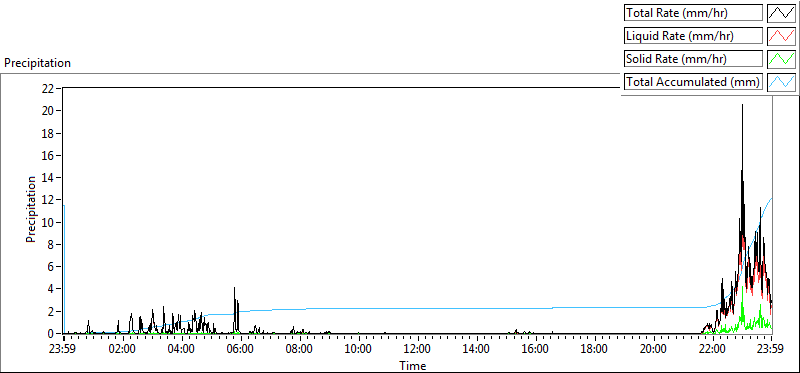
Task: Click the Liquid Rate red line swatch
Action: coord(781,36)
